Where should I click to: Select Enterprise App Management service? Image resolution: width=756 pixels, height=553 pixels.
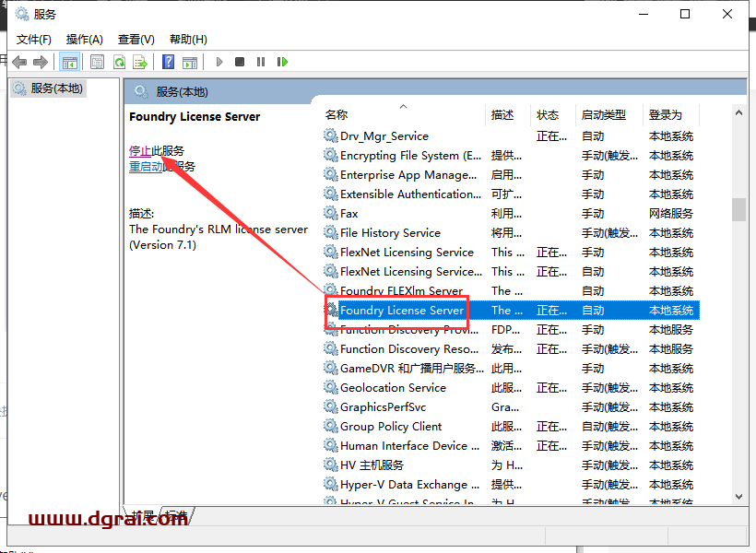[511, 174]
